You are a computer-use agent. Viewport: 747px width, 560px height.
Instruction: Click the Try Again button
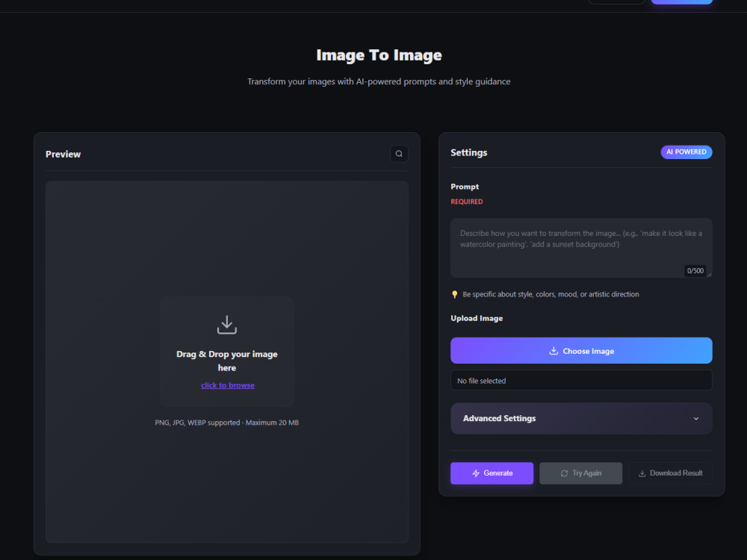(580, 473)
